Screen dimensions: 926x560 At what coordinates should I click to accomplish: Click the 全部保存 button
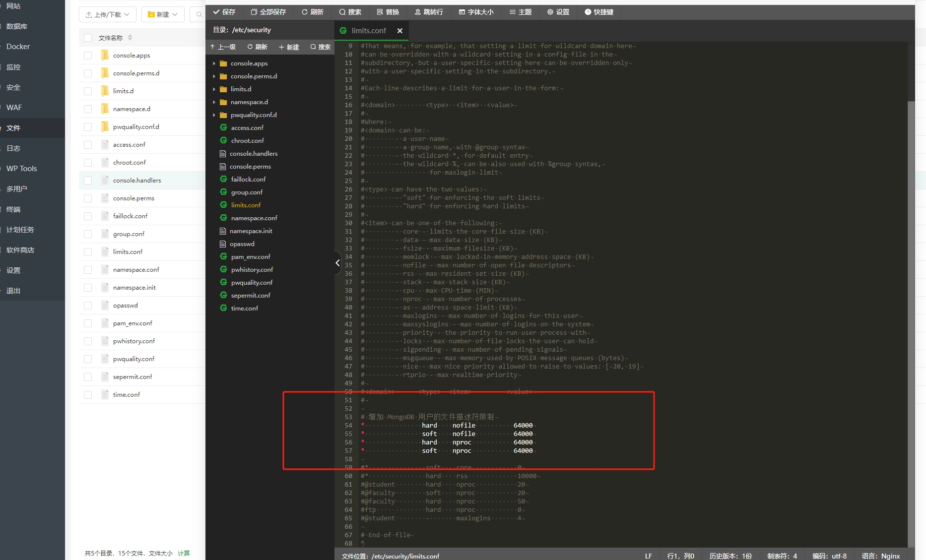267,12
